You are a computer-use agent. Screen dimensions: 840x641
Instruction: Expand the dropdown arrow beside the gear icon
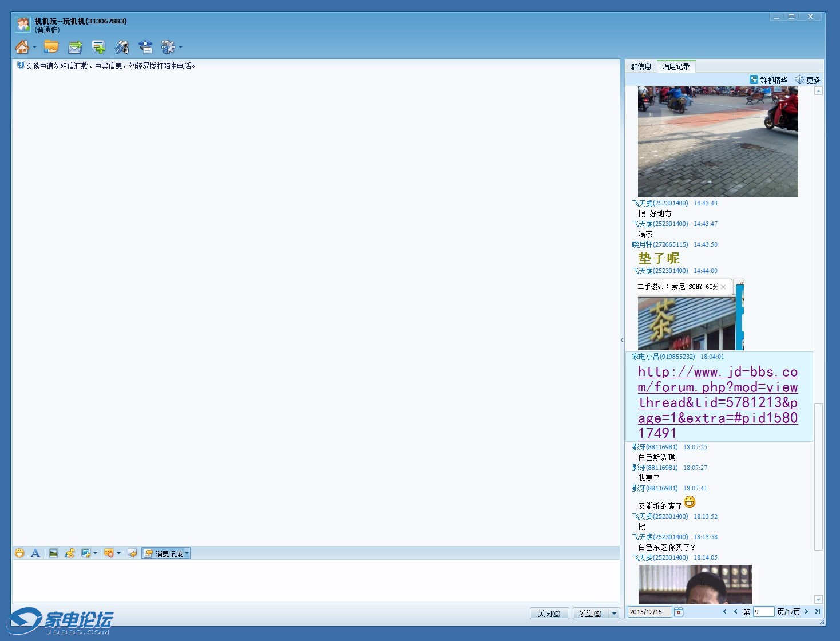[180, 47]
